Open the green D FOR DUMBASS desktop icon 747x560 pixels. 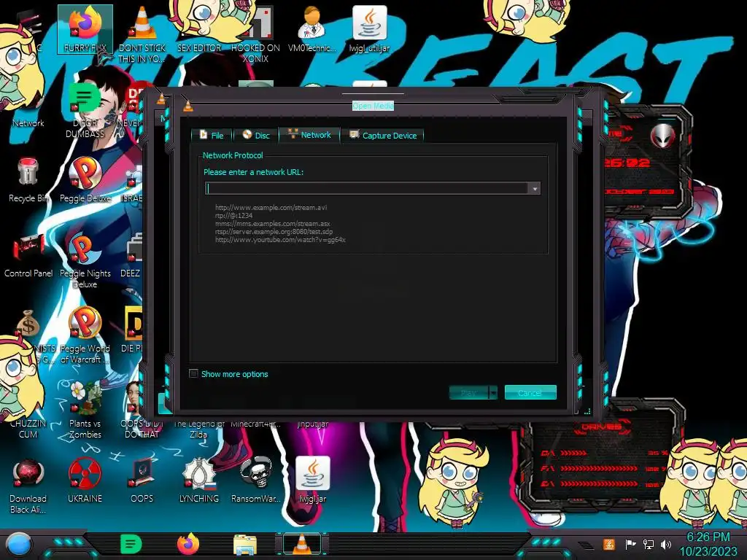[85, 110]
